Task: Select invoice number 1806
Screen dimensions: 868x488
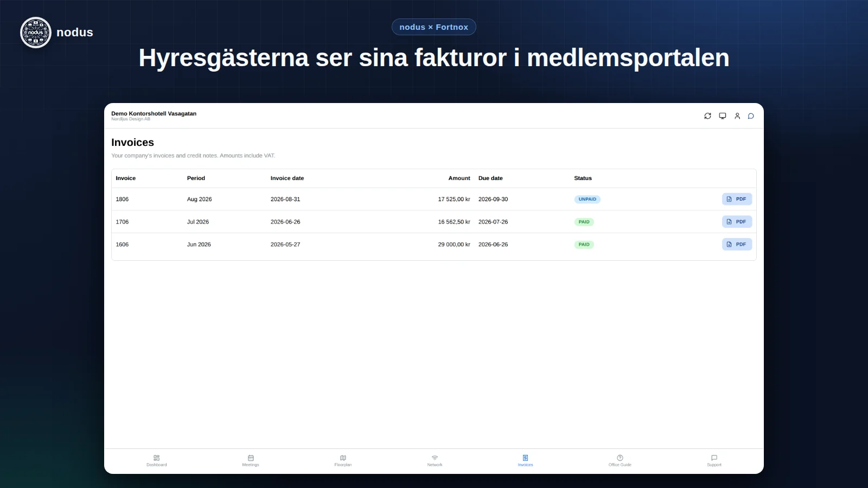Action: (122, 200)
